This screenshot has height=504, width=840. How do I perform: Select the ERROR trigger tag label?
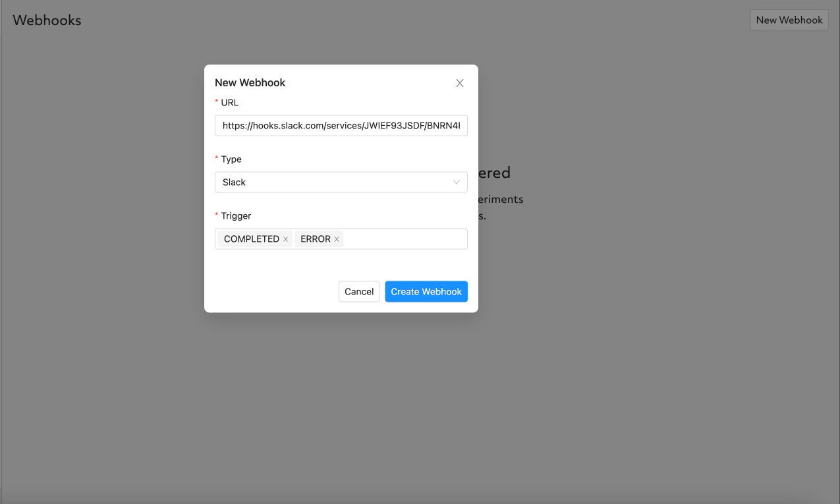tap(316, 239)
